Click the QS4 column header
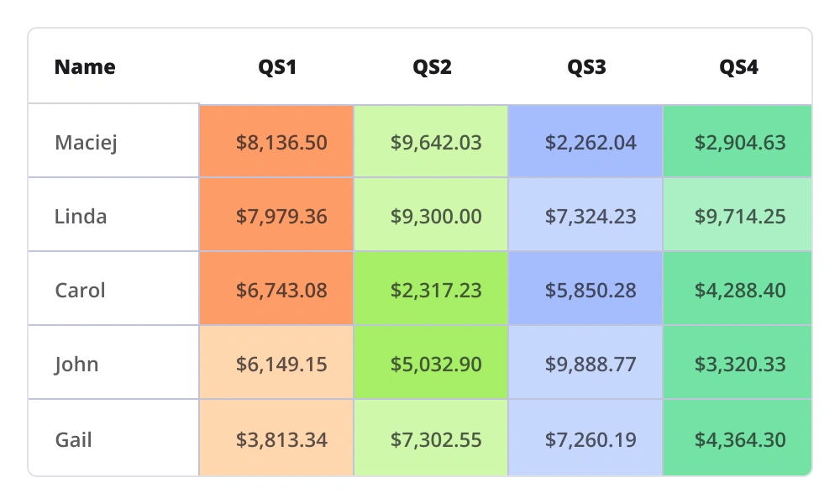 (x=738, y=67)
